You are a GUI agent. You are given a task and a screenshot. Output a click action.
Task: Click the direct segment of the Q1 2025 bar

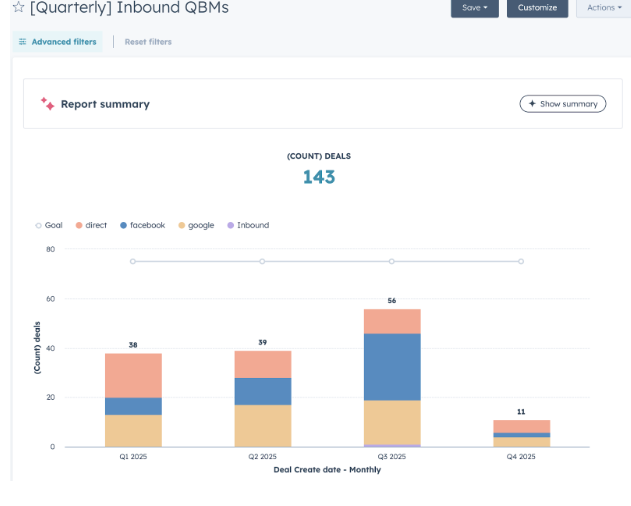[133, 375]
